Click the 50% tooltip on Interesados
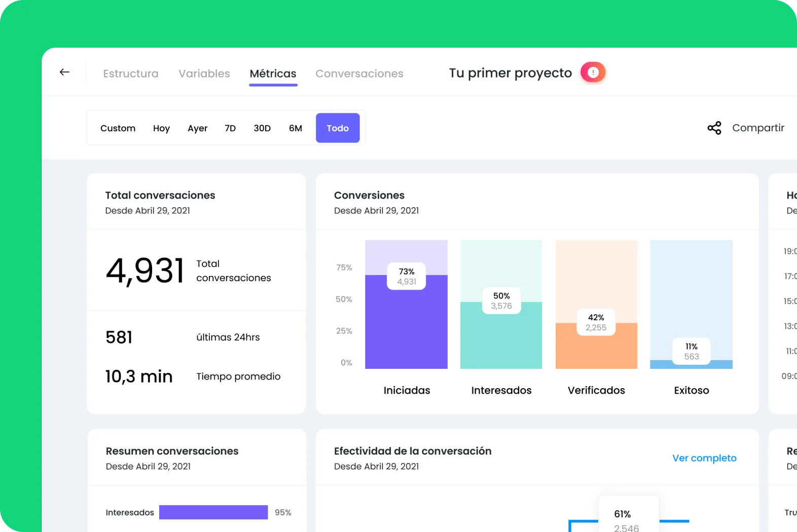The image size is (797, 532). tap(501, 300)
